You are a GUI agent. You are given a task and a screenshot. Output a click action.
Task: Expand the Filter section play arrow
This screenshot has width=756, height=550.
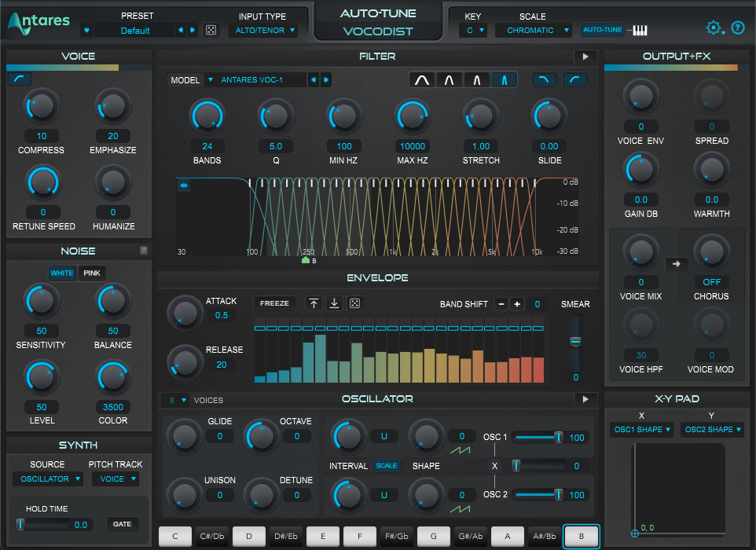[x=585, y=57]
